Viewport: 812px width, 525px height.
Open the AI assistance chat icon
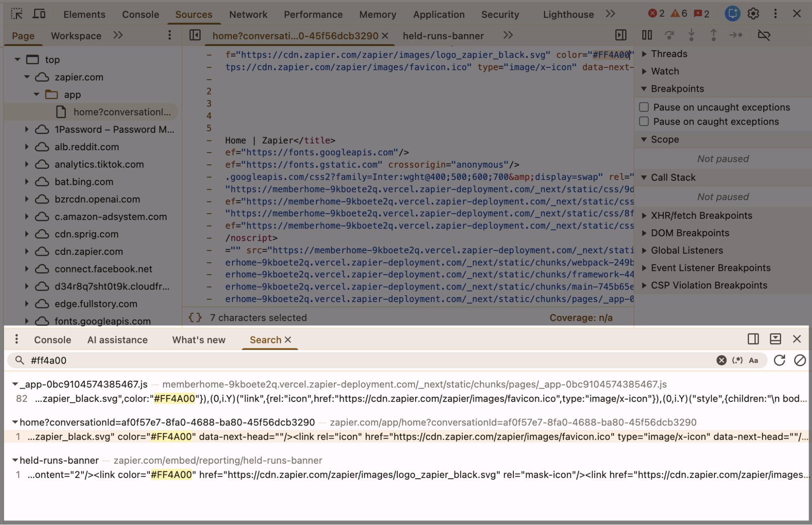click(732, 14)
